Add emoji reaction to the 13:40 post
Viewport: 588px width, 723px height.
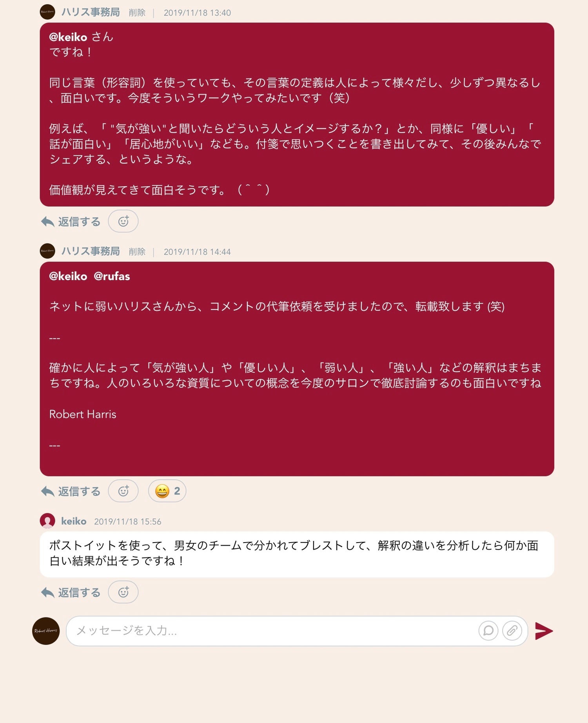point(123,221)
